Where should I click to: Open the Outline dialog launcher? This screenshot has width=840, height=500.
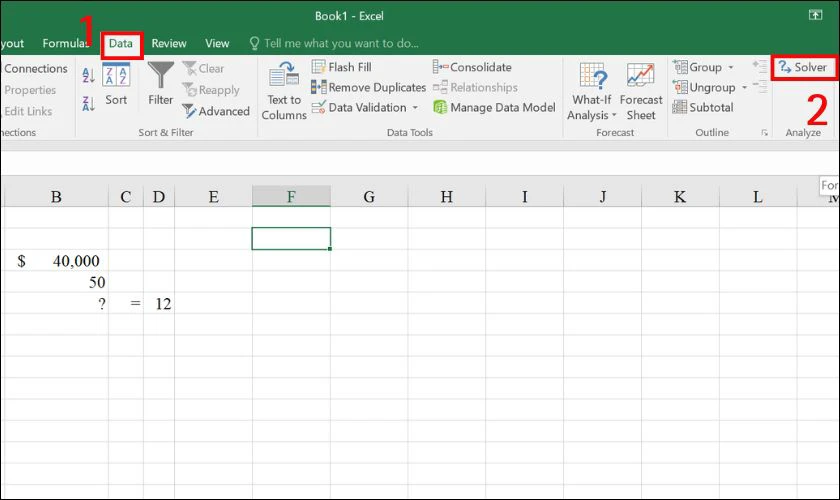(x=764, y=133)
